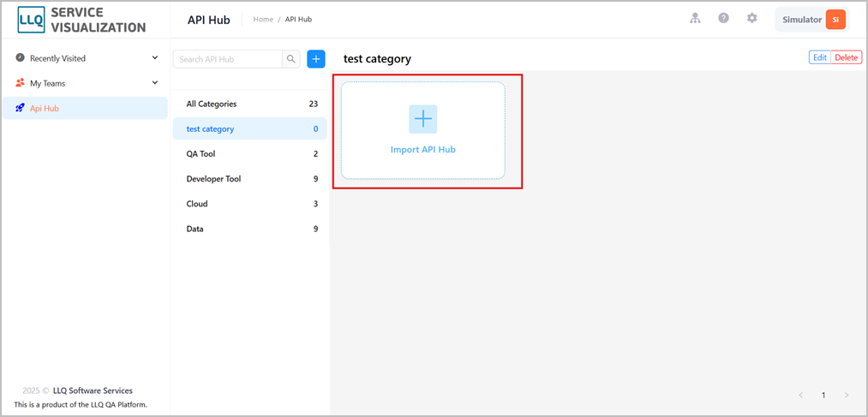Open the settings gear icon
The height and width of the screenshot is (417, 868).
point(751,18)
